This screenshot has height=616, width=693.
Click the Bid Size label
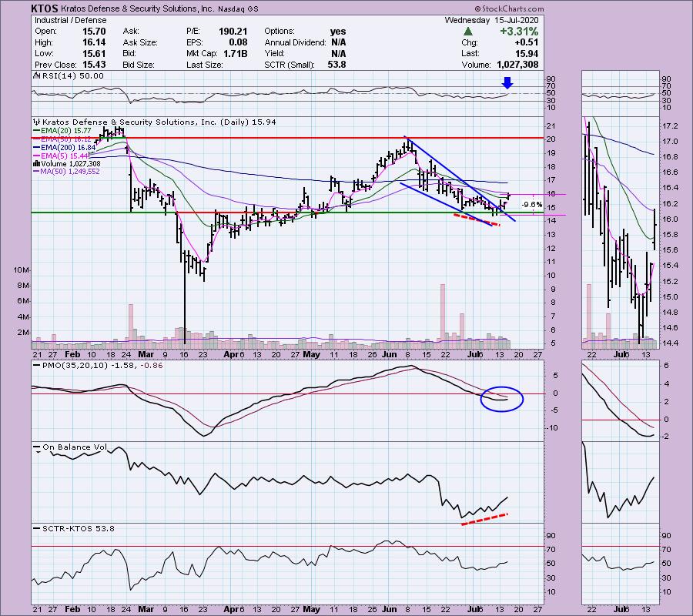tap(139, 65)
